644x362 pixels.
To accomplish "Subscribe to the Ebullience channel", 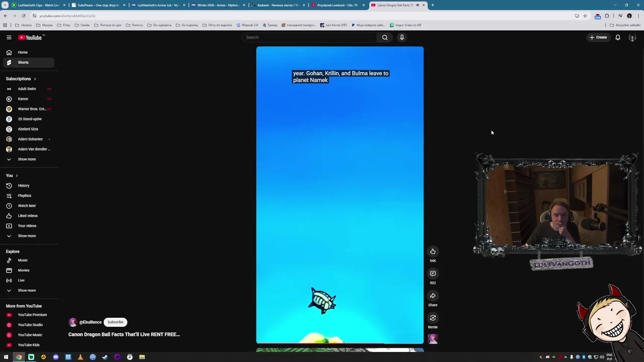I will (115, 322).
